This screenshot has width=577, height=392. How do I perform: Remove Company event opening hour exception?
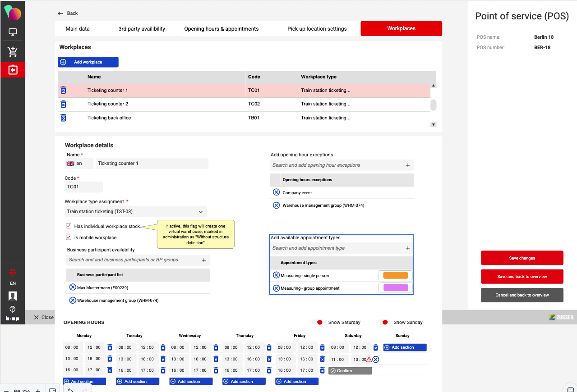pyautogui.click(x=277, y=192)
